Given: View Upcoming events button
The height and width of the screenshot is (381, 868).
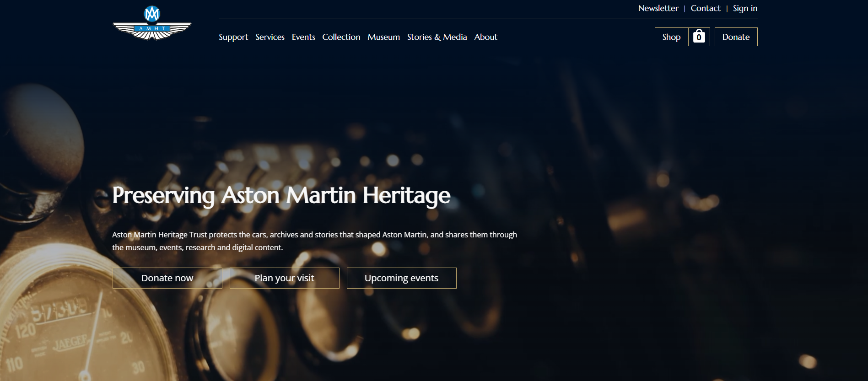Looking at the screenshot, I should click(x=402, y=278).
